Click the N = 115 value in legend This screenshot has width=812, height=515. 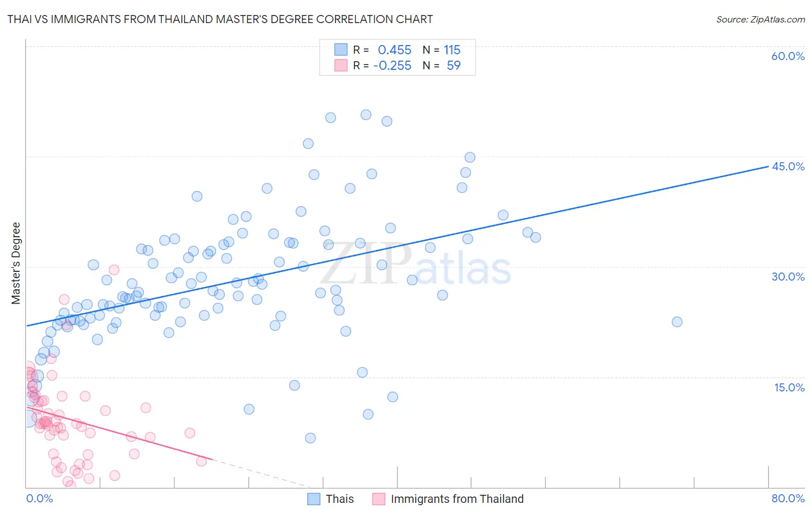[x=442, y=50]
